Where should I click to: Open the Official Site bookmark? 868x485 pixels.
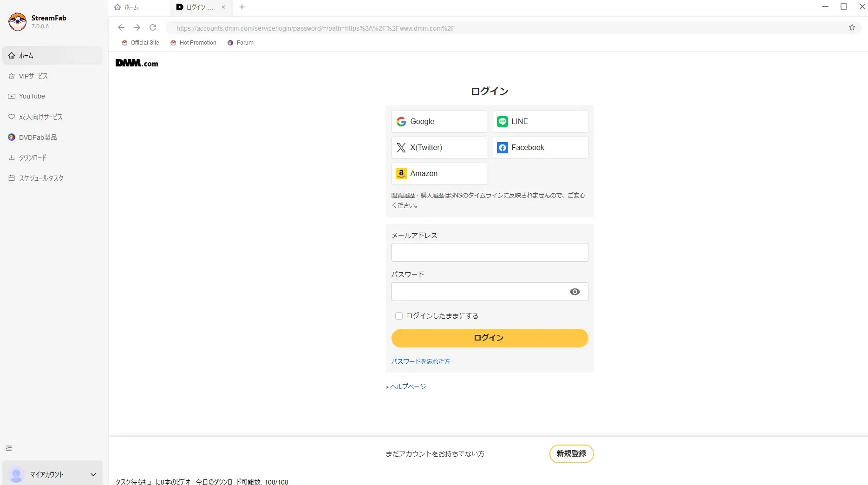[140, 43]
